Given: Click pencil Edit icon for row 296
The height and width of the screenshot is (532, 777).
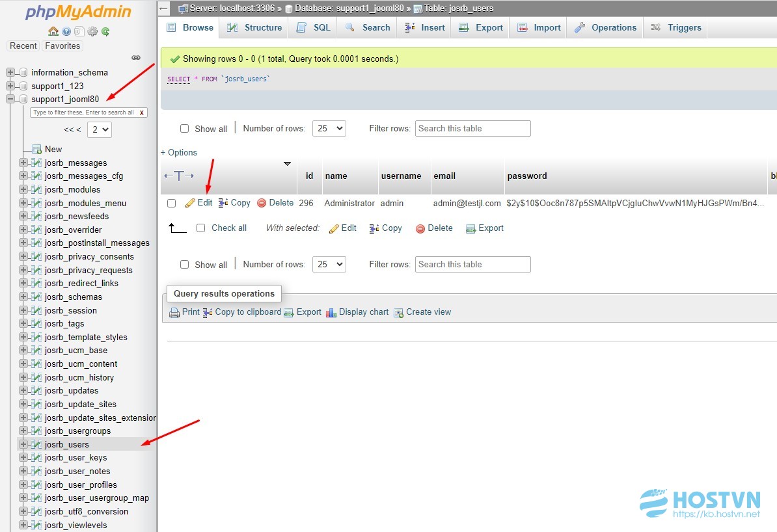Looking at the screenshot, I should coord(190,203).
